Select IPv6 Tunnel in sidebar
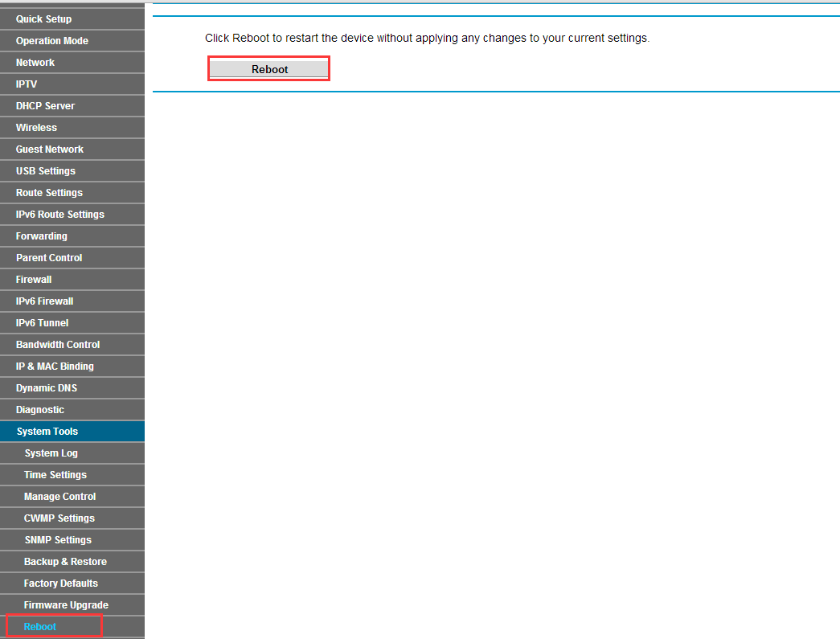 [x=72, y=322]
